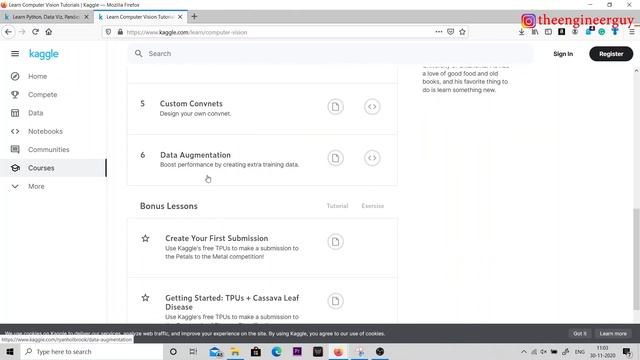
Task: Switch to Learn Python, Data Viz tab
Action: 46,17
